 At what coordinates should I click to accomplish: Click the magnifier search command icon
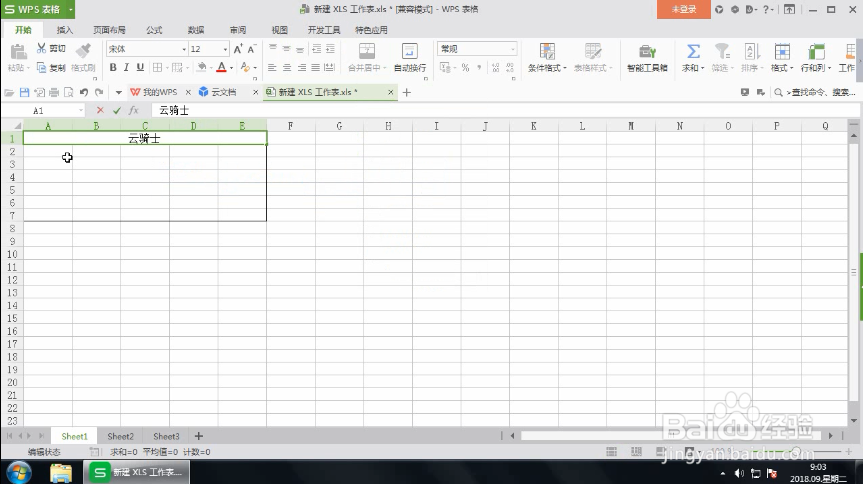click(778, 93)
